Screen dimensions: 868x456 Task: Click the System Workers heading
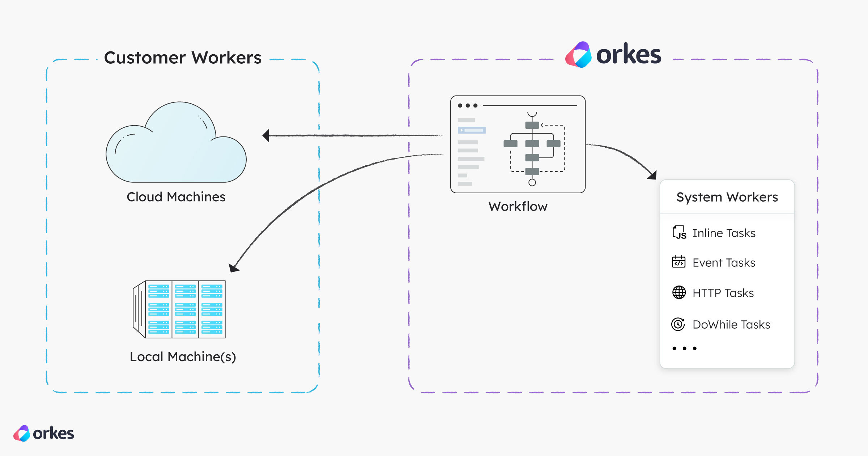727,197
